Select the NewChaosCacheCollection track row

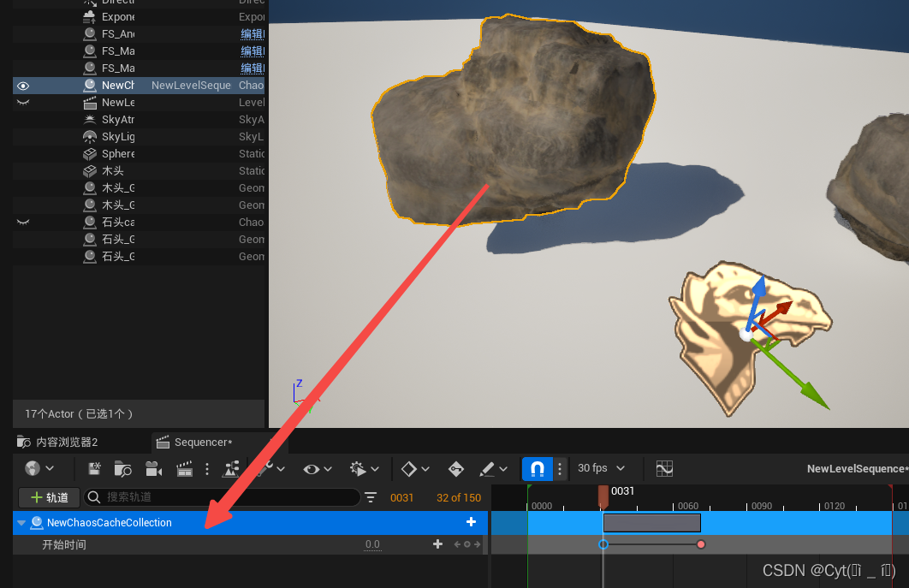(250, 522)
